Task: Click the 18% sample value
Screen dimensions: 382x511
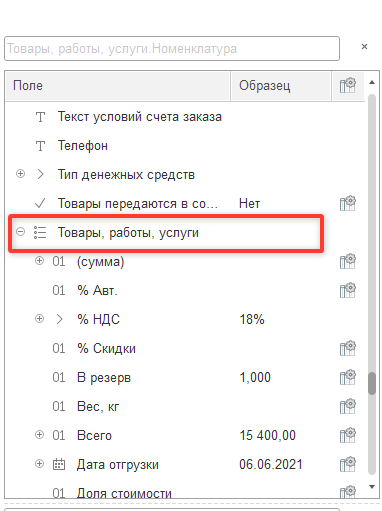Action: tap(252, 320)
